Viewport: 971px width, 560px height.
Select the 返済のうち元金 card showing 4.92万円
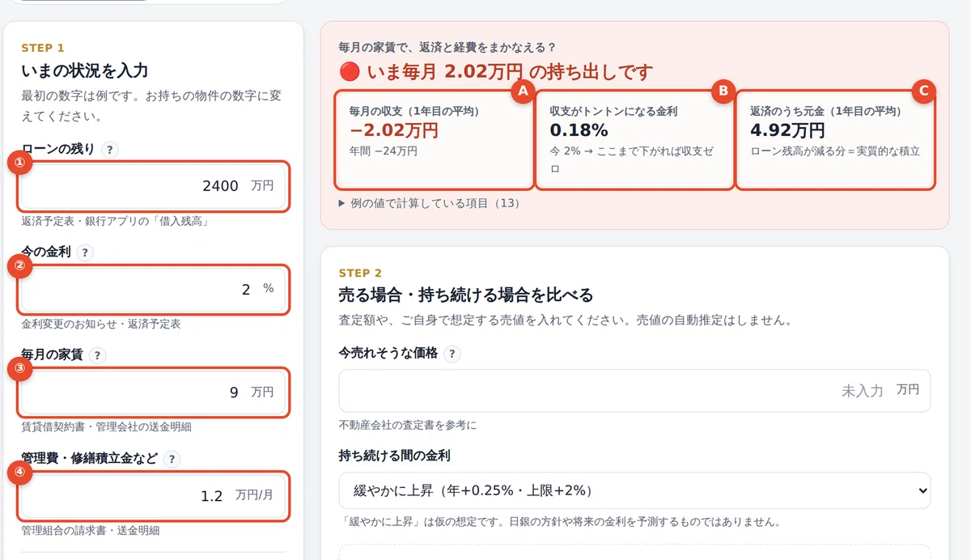[x=835, y=140]
